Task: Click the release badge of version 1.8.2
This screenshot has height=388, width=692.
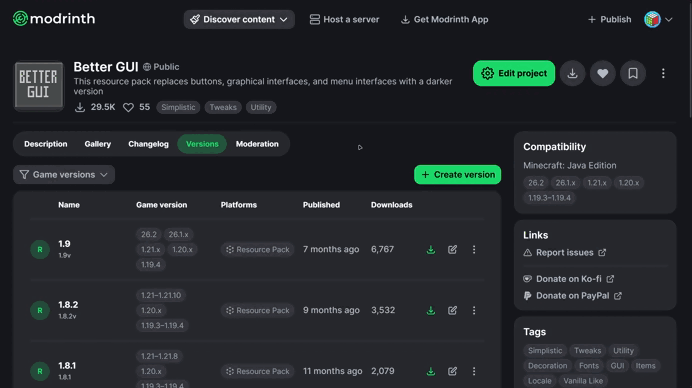Action: tap(40, 310)
